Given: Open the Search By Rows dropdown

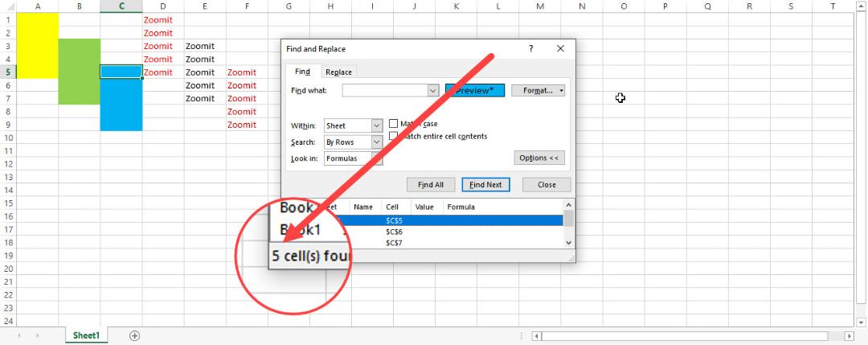Looking at the screenshot, I should point(377,142).
